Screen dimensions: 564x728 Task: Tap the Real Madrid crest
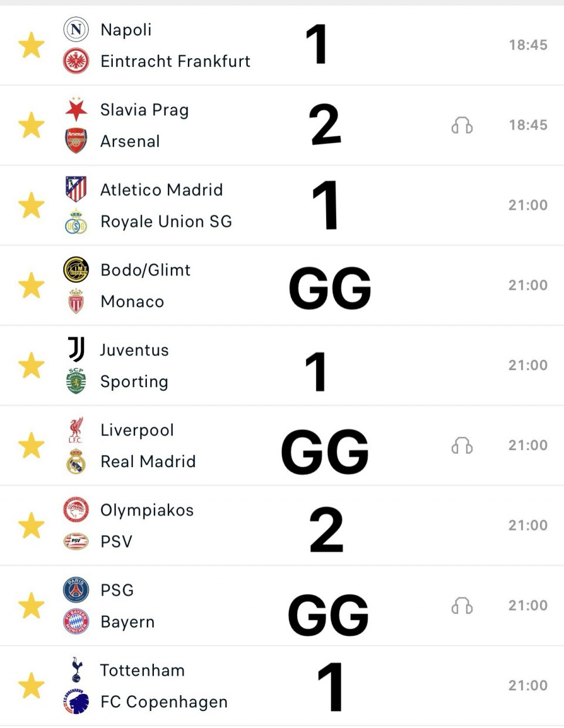pyautogui.click(x=76, y=461)
